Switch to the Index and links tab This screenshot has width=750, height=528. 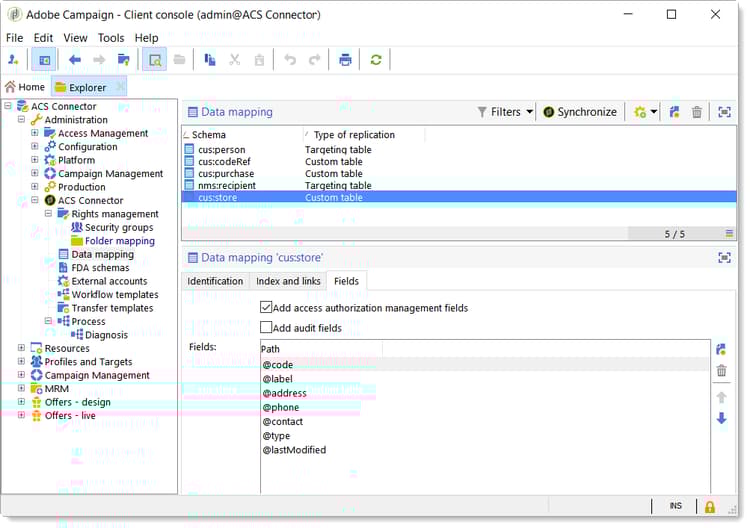point(288,282)
